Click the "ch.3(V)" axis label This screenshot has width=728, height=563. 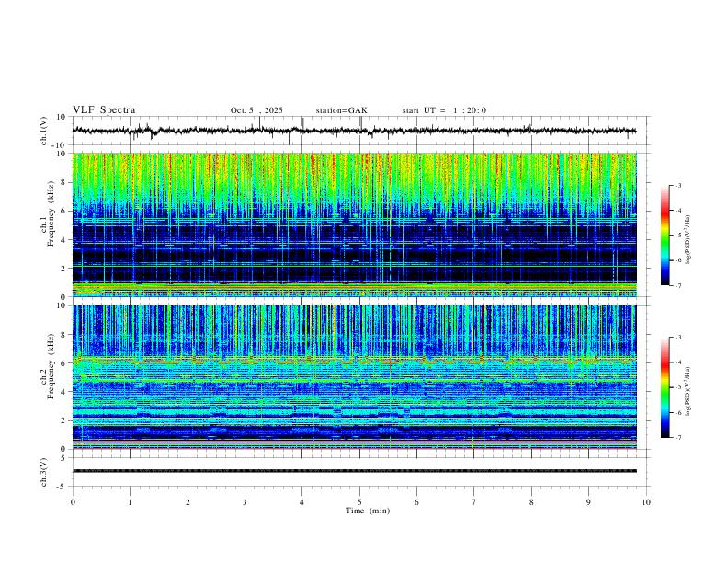click(44, 473)
